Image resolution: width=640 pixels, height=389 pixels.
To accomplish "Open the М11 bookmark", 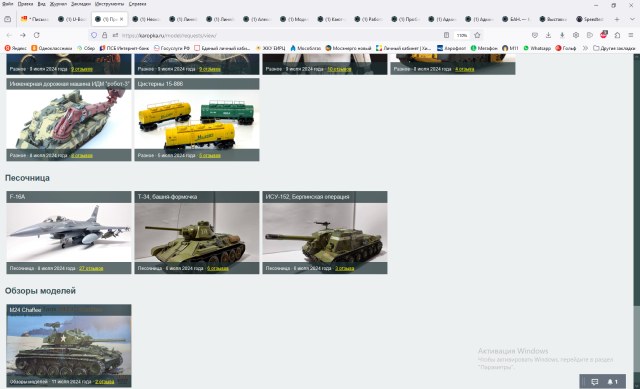I will coord(510,48).
